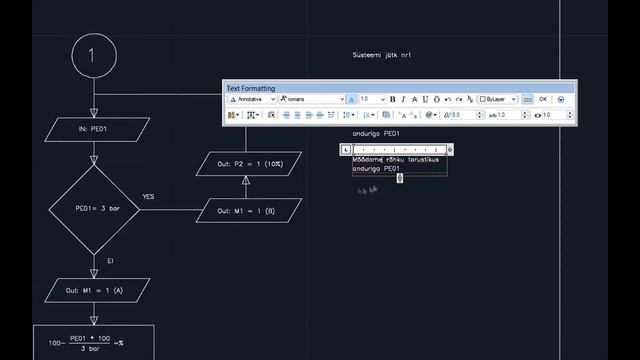
Task: Toggle Underline formatting
Action: [x=425, y=99]
